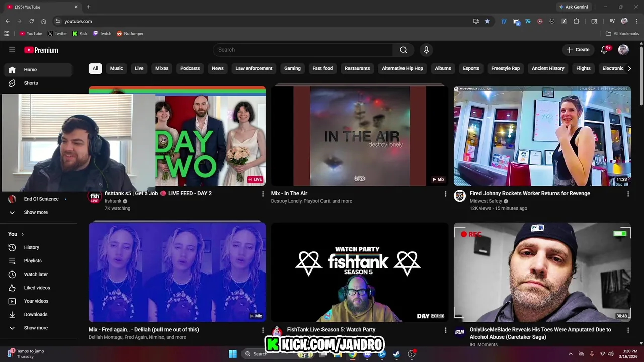Filter by the Podcasts chip
The image size is (644, 362).
click(190, 68)
